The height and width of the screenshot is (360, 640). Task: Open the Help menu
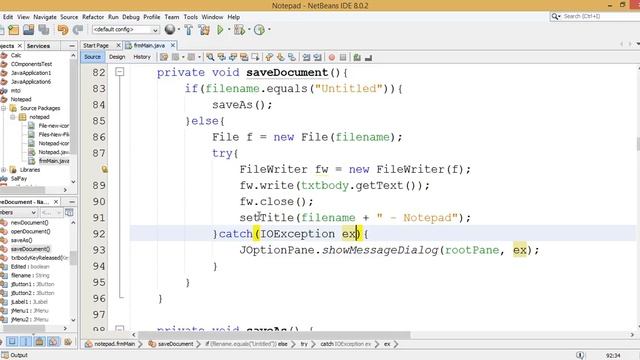pos(233,17)
